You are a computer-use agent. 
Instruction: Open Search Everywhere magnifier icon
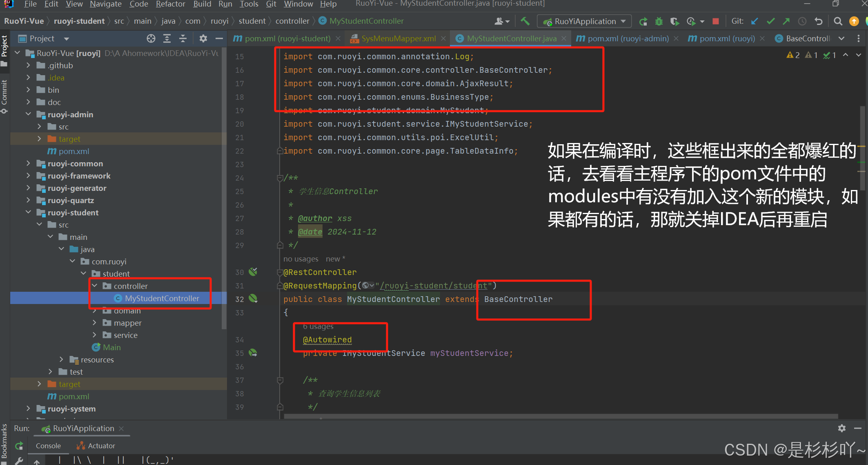(x=838, y=21)
